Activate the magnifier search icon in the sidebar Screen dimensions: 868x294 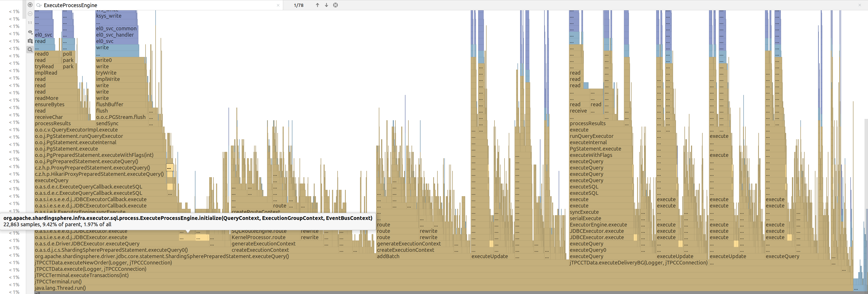(30, 50)
